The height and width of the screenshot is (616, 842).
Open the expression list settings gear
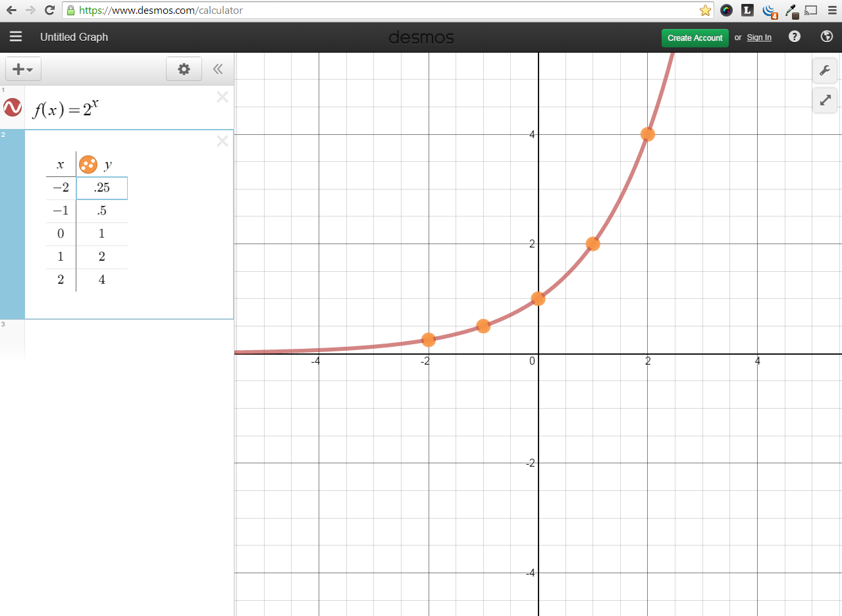click(x=184, y=69)
